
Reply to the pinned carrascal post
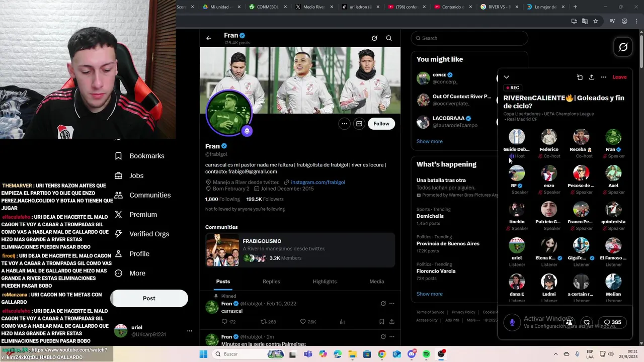point(228,322)
